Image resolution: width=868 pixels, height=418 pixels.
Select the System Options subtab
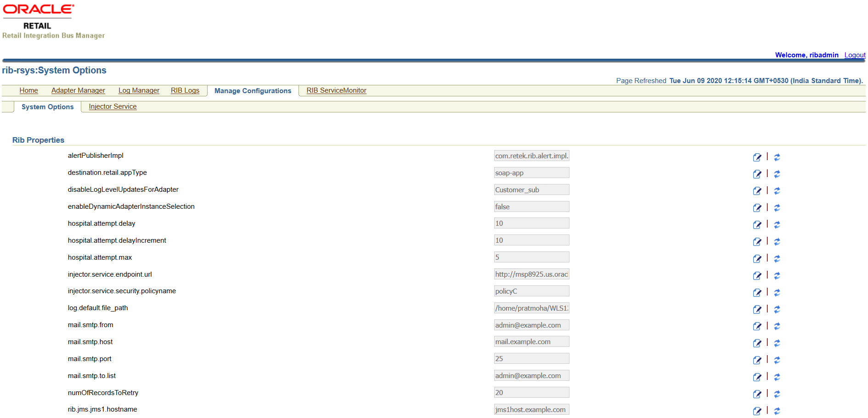(47, 107)
